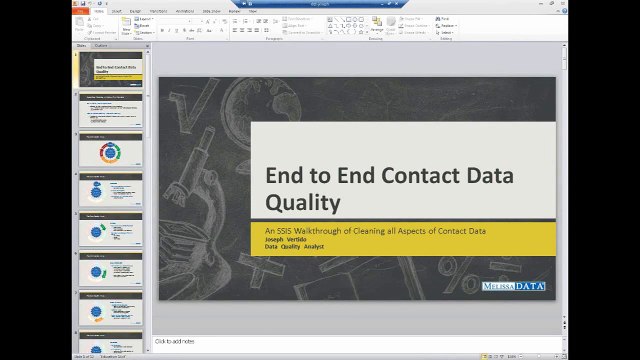This screenshot has height=360, width=640.
Task: Open the Quick Styles gallery
Action: (391, 26)
